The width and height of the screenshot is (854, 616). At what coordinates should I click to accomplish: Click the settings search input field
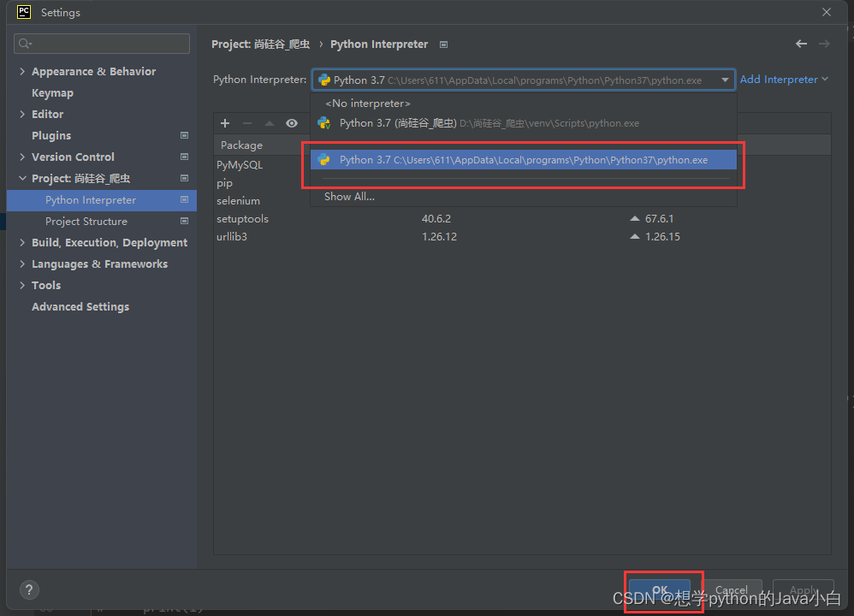(x=101, y=43)
